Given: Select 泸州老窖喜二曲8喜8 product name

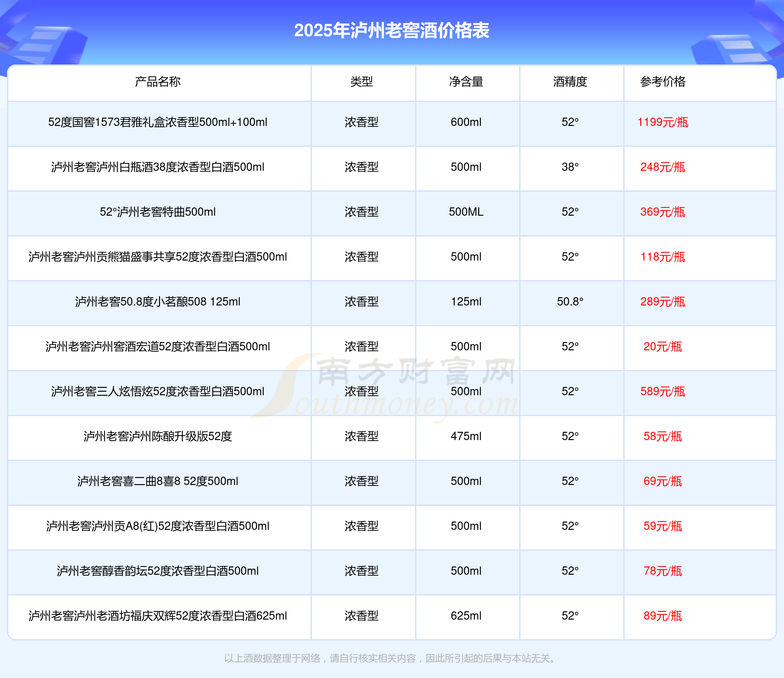Looking at the screenshot, I should tap(158, 481).
